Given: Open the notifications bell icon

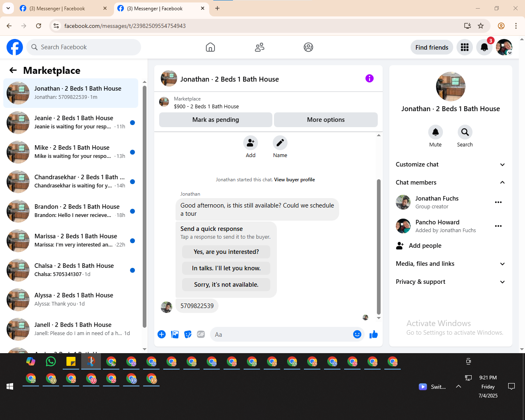Looking at the screenshot, I should coord(484,47).
